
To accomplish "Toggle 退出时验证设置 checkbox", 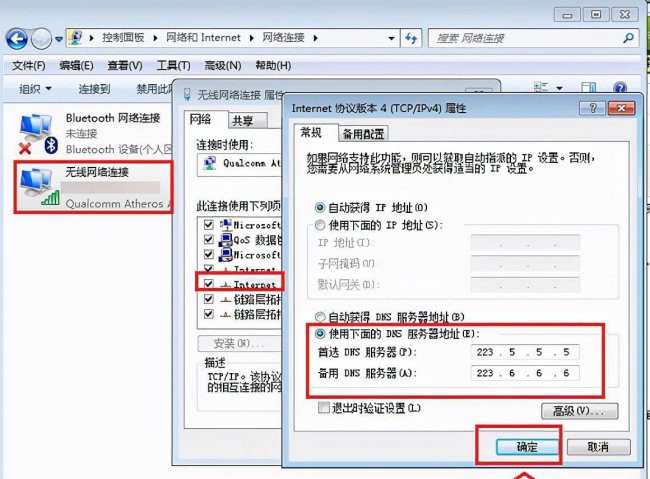I will [323, 408].
